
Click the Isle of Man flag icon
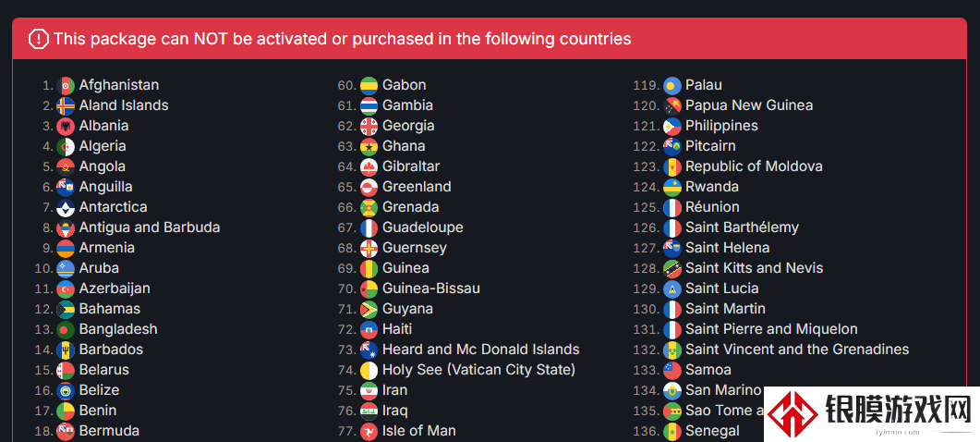[369, 431]
